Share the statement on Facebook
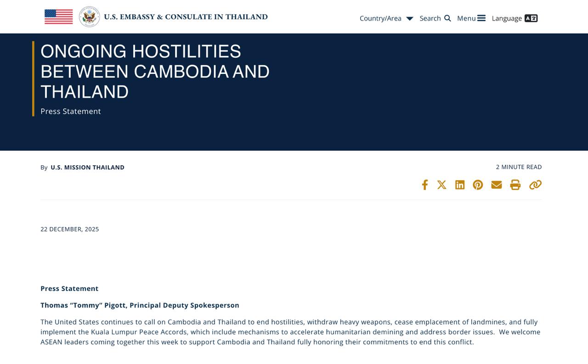 (425, 185)
